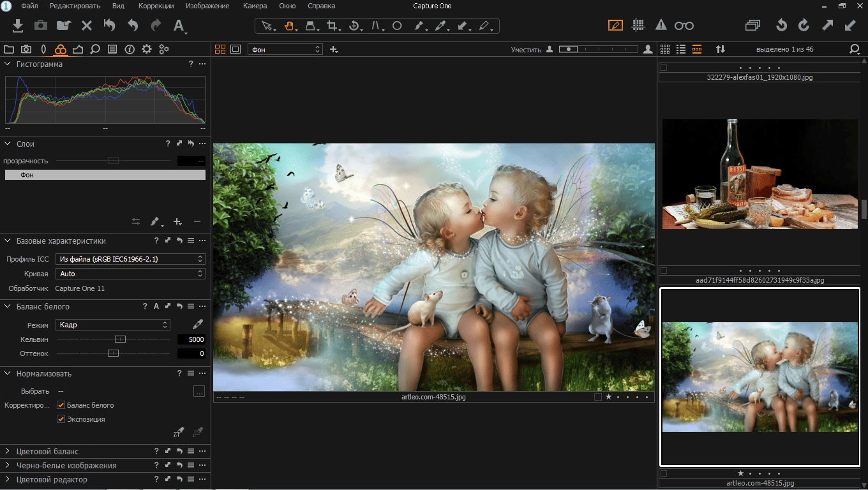
Task: Toggle the orange Annotations pencil icon
Action: point(615,26)
